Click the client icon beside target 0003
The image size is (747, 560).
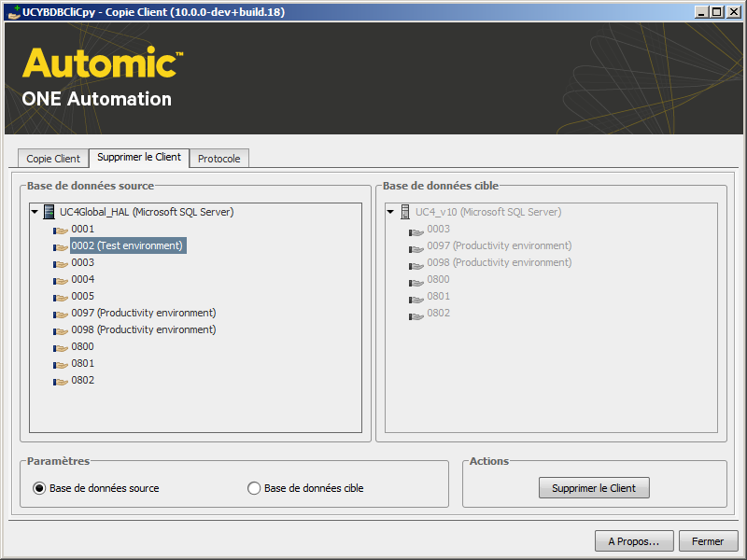(x=416, y=231)
